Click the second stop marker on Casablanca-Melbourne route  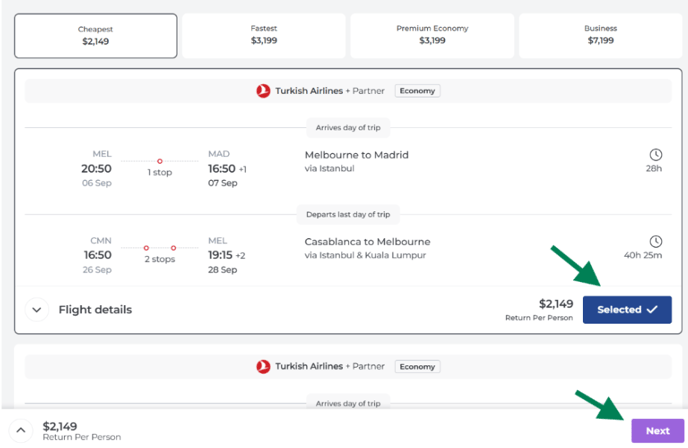[x=173, y=248]
